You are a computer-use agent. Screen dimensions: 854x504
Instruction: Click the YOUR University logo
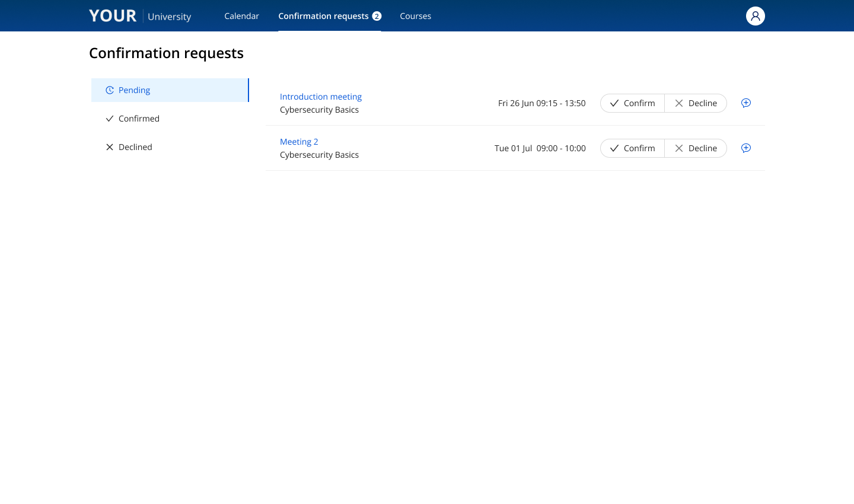140,16
